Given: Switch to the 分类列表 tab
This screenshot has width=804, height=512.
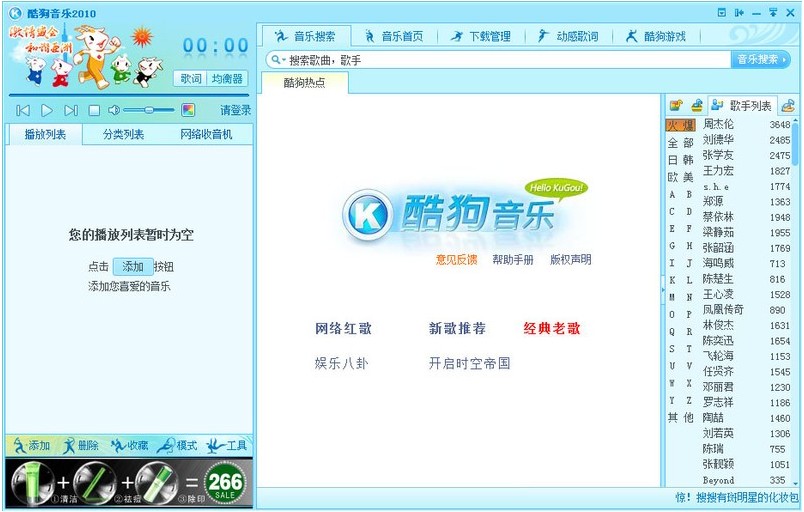Looking at the screenshot, I should click(x=123, y=134).
